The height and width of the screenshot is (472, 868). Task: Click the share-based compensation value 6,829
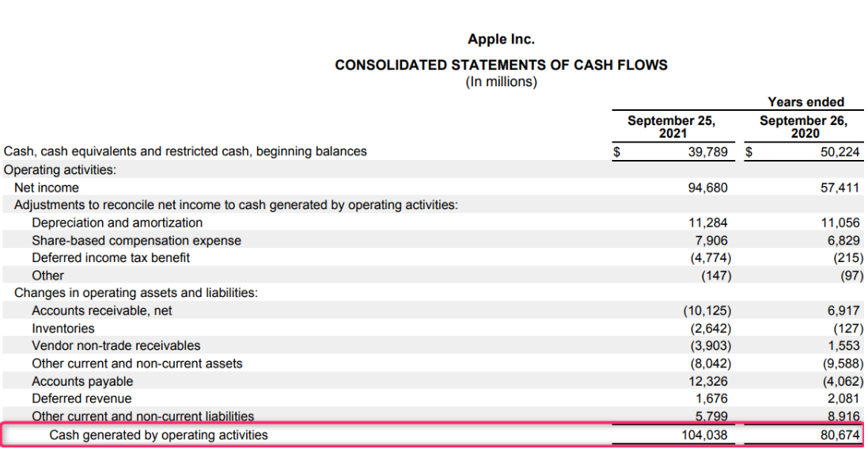click(843, 241)
